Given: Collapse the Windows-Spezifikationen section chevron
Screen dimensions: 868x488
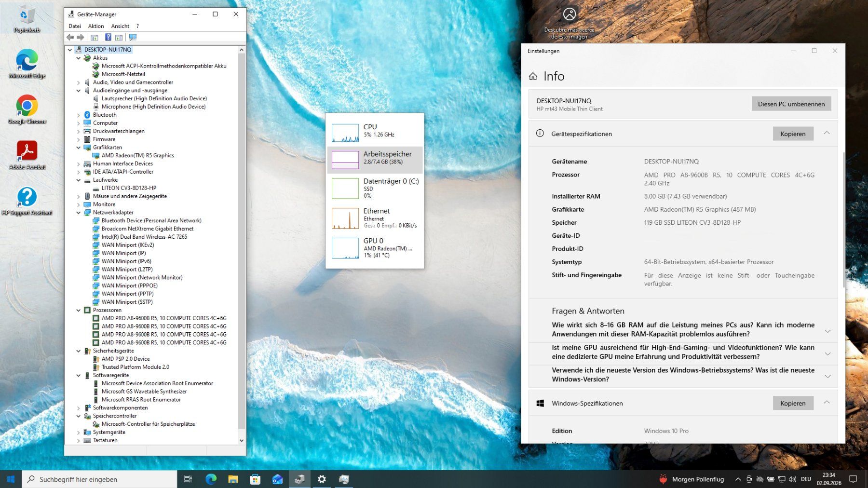Looking at the screenshot, I should 827,403.
